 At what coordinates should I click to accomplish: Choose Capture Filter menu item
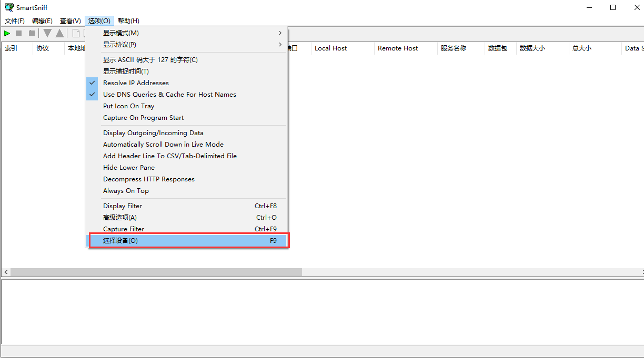(124, 229)
